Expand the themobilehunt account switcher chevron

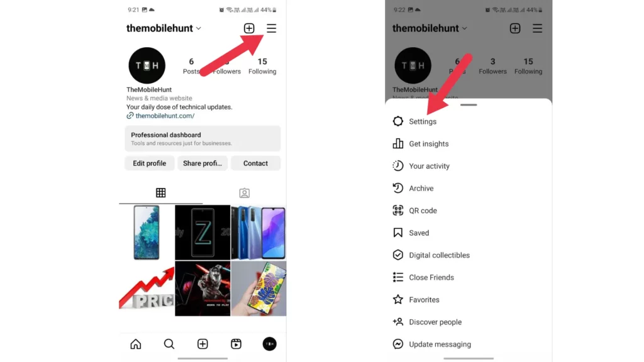(198, 28)
